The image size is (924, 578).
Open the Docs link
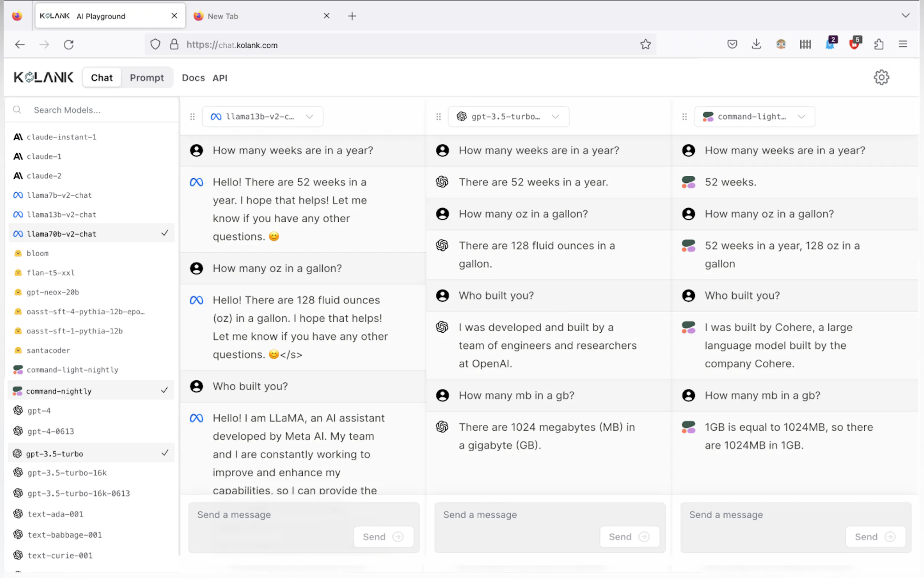[x=193, y=78]
